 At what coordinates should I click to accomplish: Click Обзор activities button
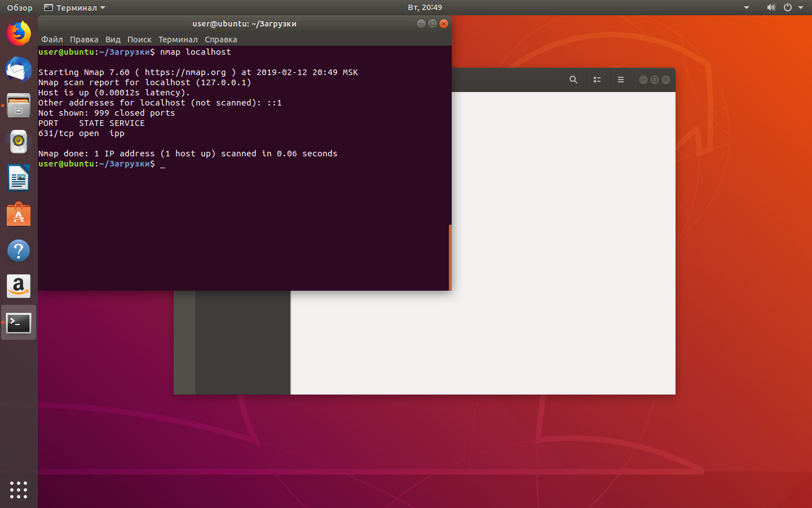coord(20,8)
